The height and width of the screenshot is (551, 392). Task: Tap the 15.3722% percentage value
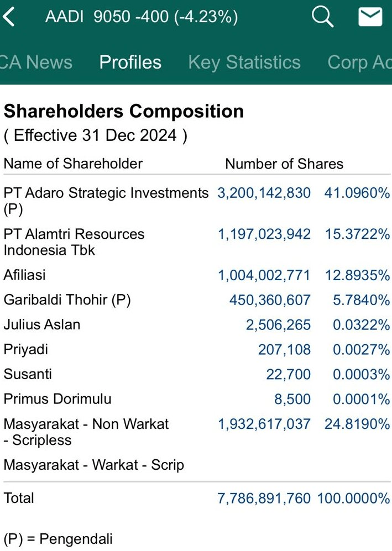click(357, 234)
